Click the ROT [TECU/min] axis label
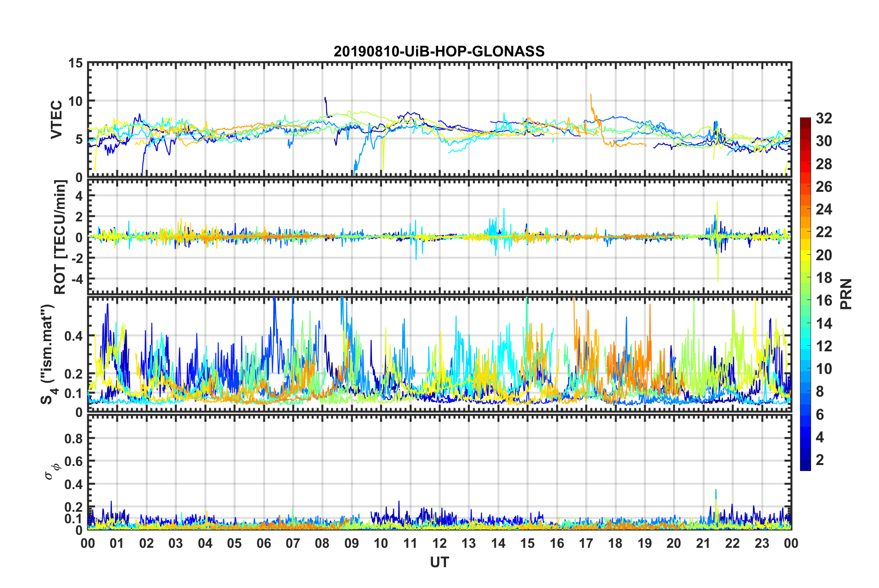879x588 pixels. pyautogui.click(x=60, y=237)
